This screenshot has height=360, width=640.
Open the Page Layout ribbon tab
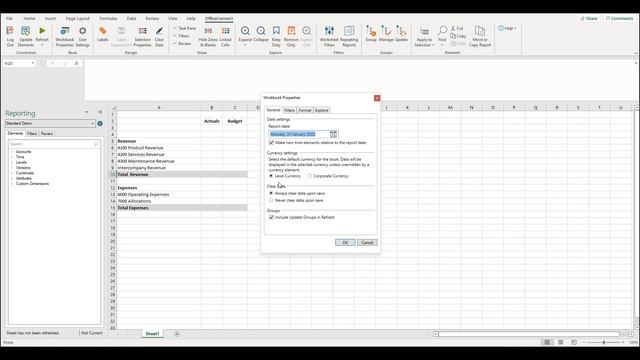click(78, 18)
